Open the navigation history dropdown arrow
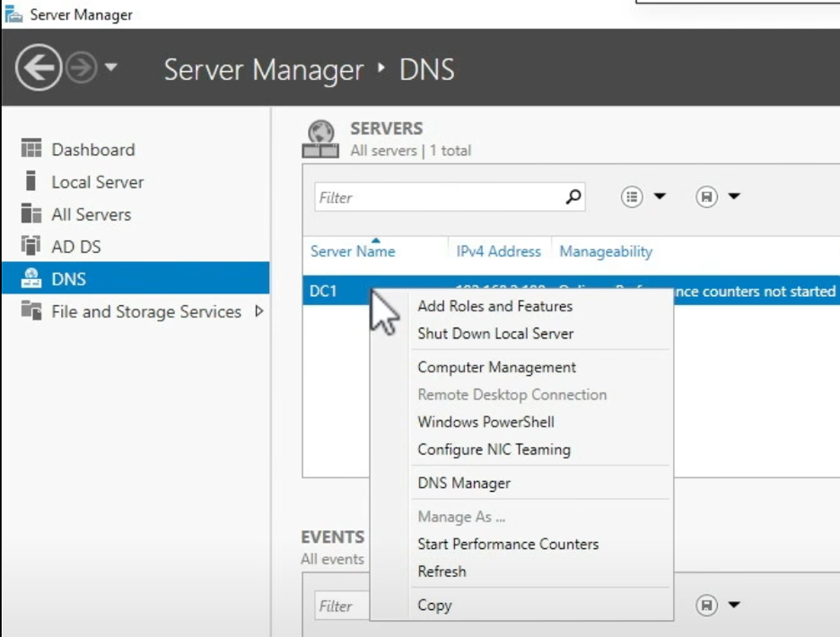This screenshot has width=840, height=637. [111, 68]
